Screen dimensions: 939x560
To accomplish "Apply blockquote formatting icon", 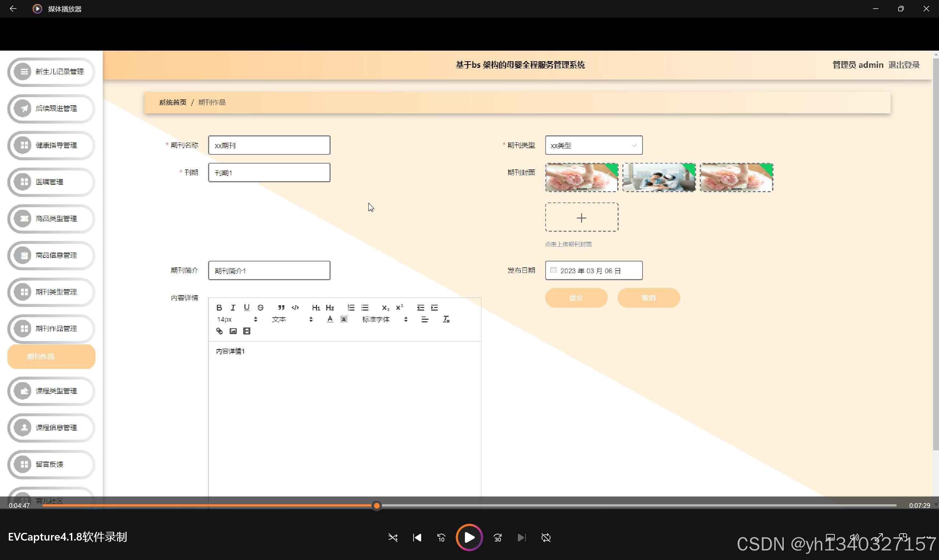I will coord(281,308).
